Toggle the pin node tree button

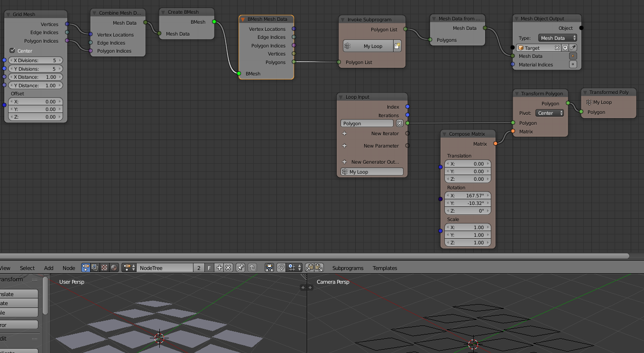click(240, 268)
